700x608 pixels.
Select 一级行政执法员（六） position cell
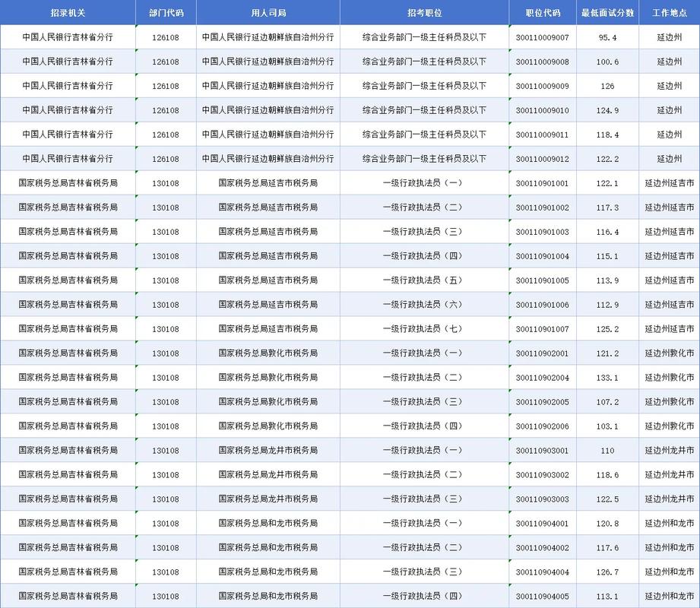coord(424,305)
